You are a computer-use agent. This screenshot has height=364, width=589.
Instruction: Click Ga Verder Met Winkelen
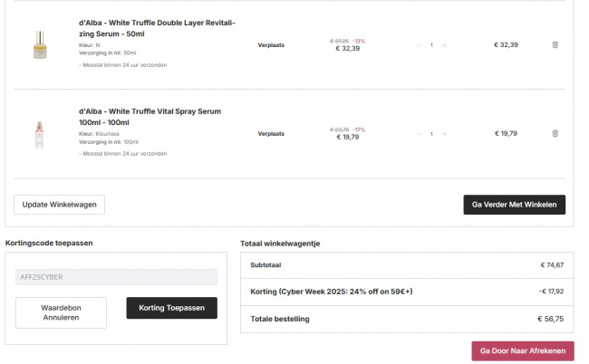point(514,204)
